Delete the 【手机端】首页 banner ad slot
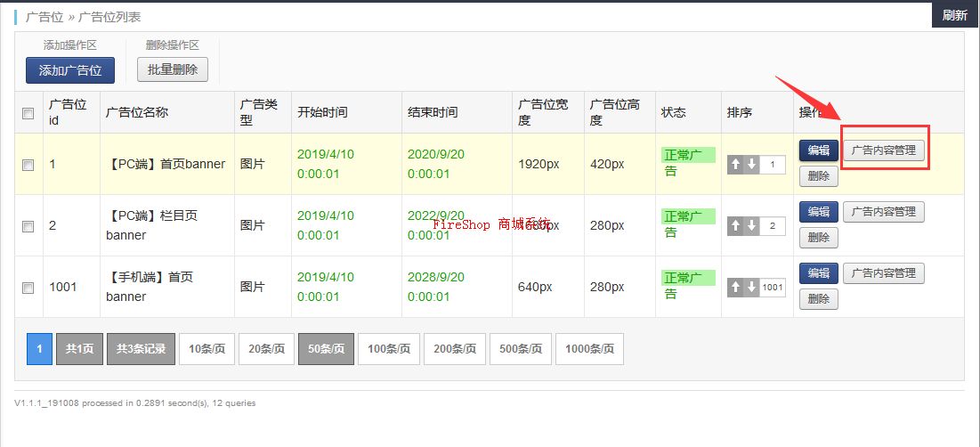The width and height of the screenshot is (980, 447). (x=818, y=299)
